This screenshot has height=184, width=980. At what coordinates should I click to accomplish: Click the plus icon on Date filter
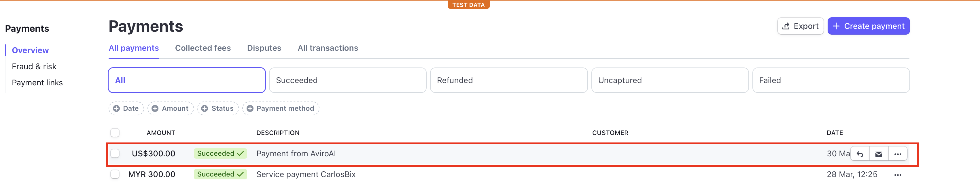(x=116, y=108)
